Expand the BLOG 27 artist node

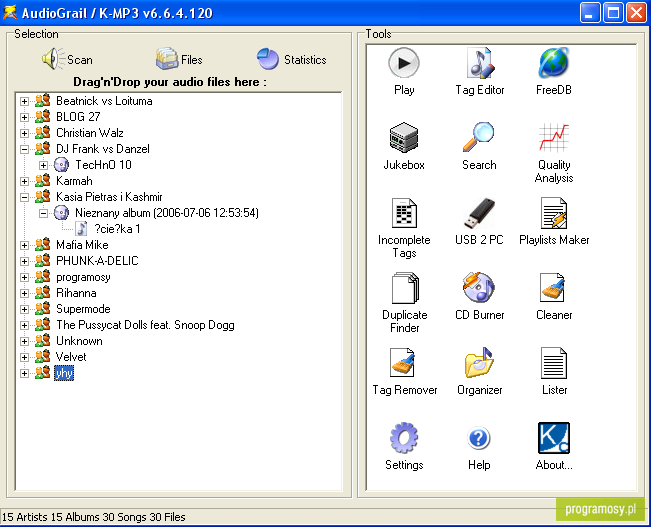tap(24, 117)
